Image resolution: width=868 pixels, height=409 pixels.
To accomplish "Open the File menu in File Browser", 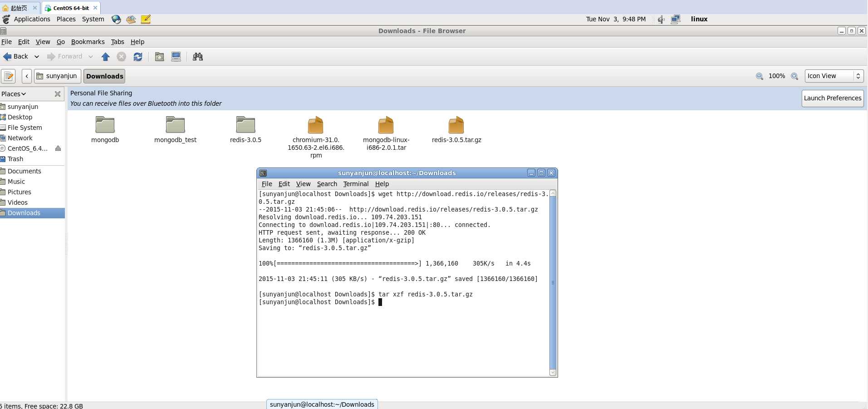I will pyautogui.click(x=6, y=42).
